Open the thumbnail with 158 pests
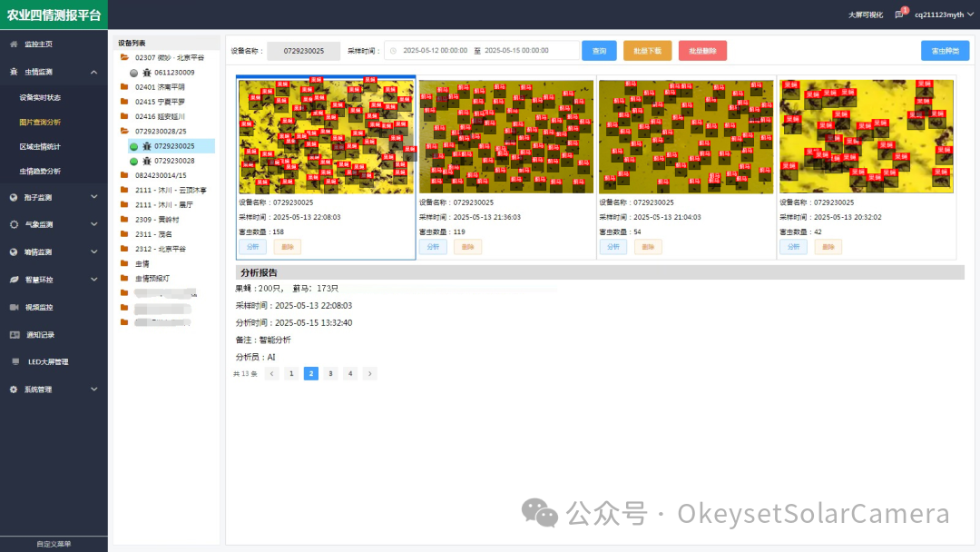 point(327,136)
